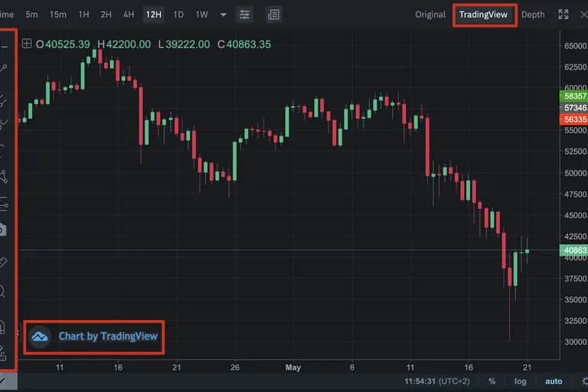Screen dimensions: 588x392
Task: Set the interval to 1D
Action: (x=178, y=15)
